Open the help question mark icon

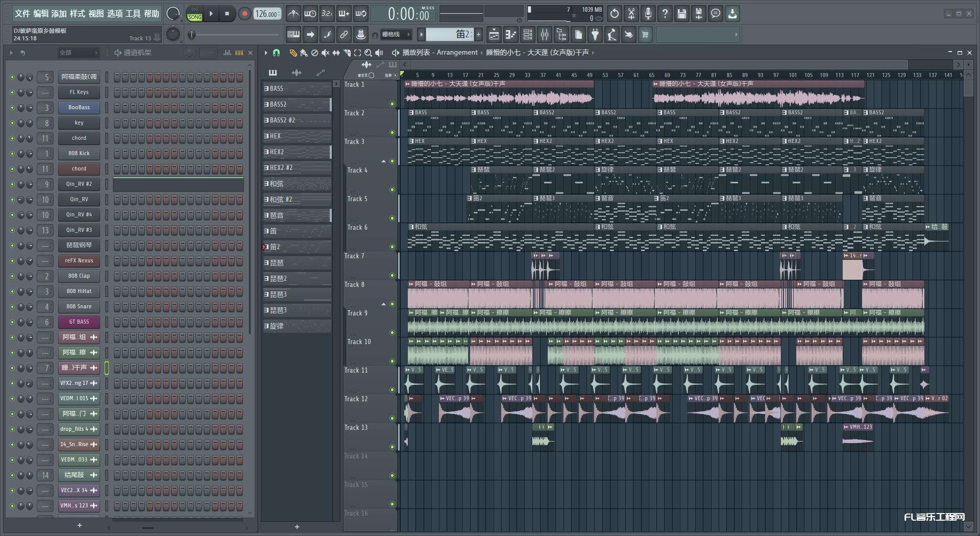[x=665, y=14]
